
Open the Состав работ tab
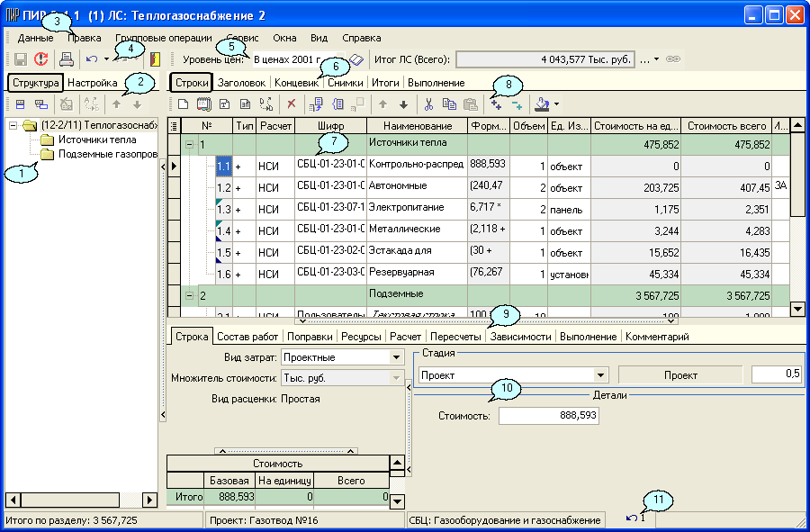(247, 337)
